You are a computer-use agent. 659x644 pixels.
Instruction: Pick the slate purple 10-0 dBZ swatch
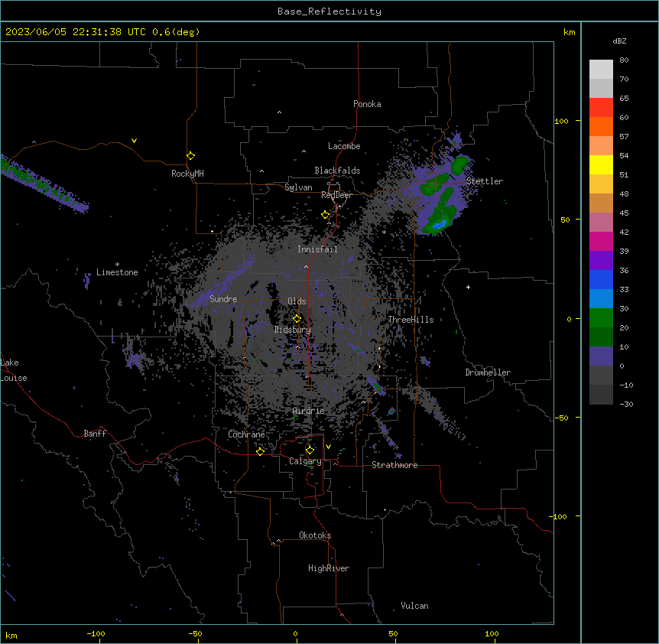[x=601, y=356]
